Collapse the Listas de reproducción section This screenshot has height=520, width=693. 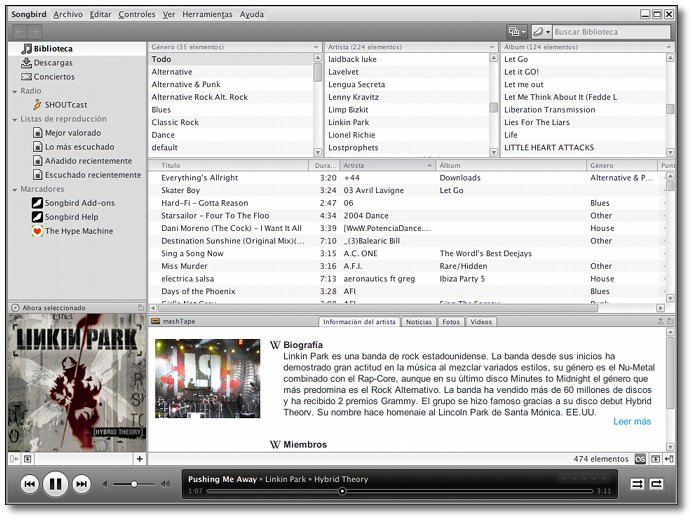[x=15, y=120]
